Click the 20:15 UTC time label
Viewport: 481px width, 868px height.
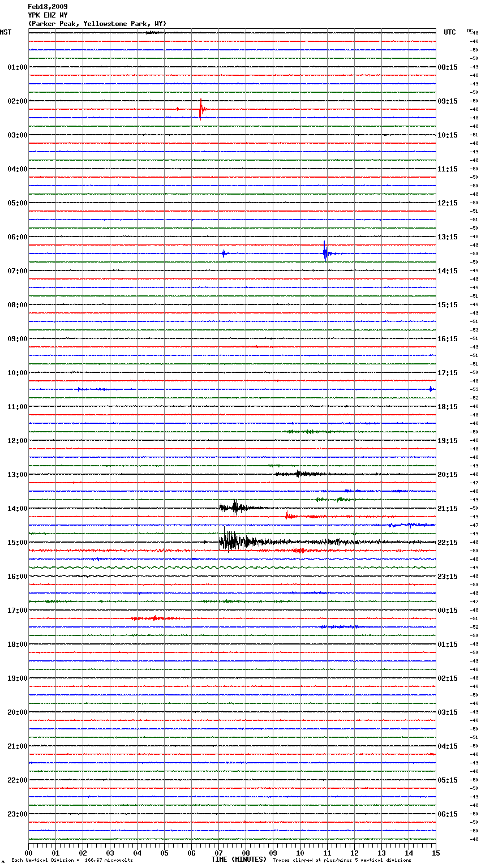[448, 475]
